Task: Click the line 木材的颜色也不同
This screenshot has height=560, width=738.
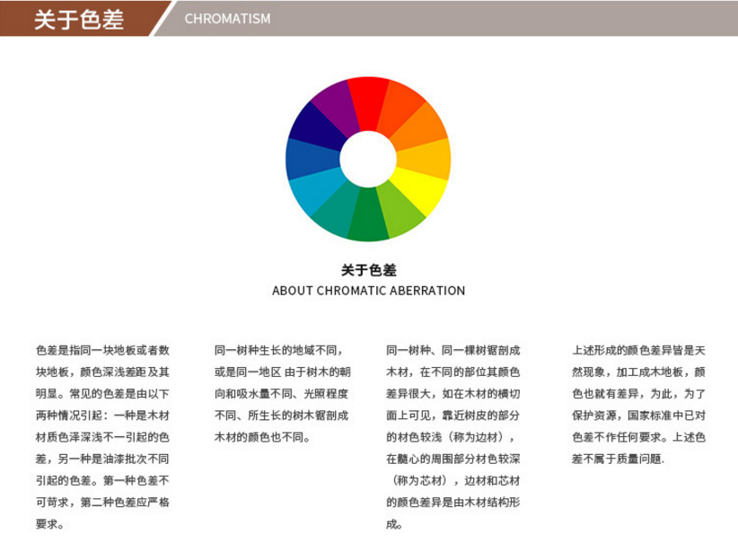Action: tap(263, 437)
